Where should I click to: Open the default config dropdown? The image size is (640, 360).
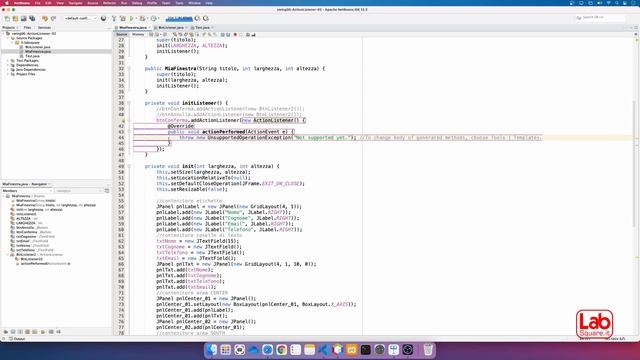click(80, 18)
